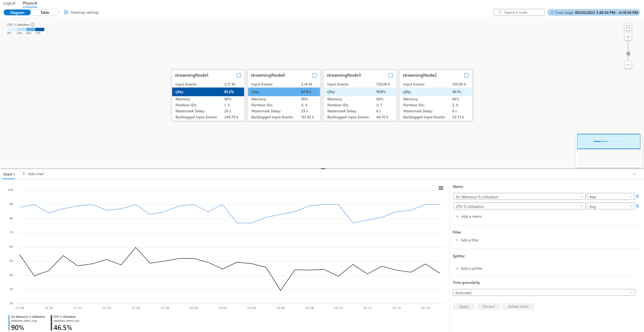Image resolution: width=644 pixels, height=332 pixels.
Task: Click the diagram zoom slider handle
Action: [x=628, y=54]
